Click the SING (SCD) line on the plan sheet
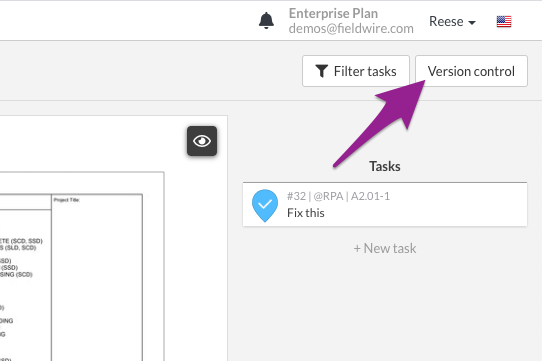 pyautogui.click(x=16, y=274)
